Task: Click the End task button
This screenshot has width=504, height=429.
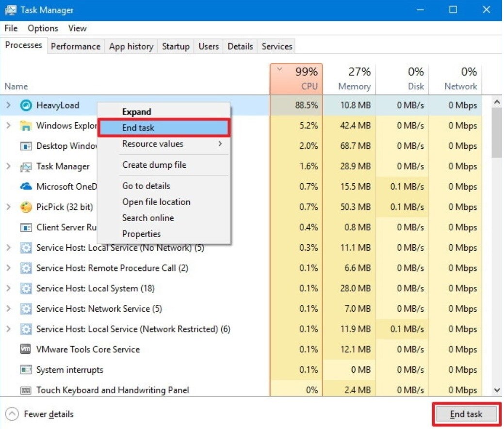Action: [x=467, y=414]
